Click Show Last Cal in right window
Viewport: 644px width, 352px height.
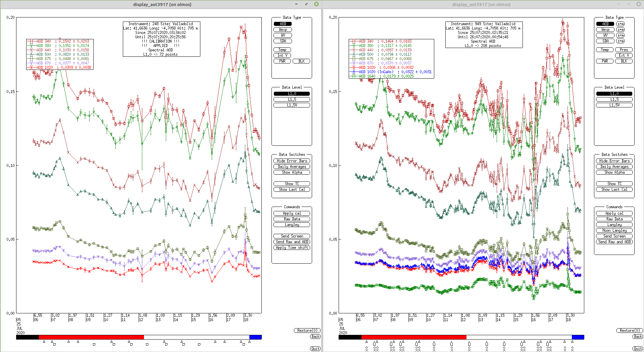click(614, 189)
